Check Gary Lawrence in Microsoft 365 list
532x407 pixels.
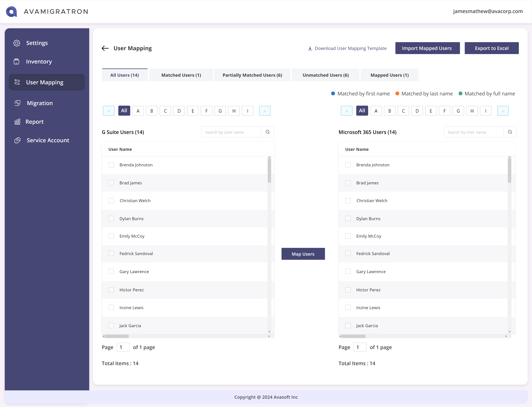tap(348, 271)
